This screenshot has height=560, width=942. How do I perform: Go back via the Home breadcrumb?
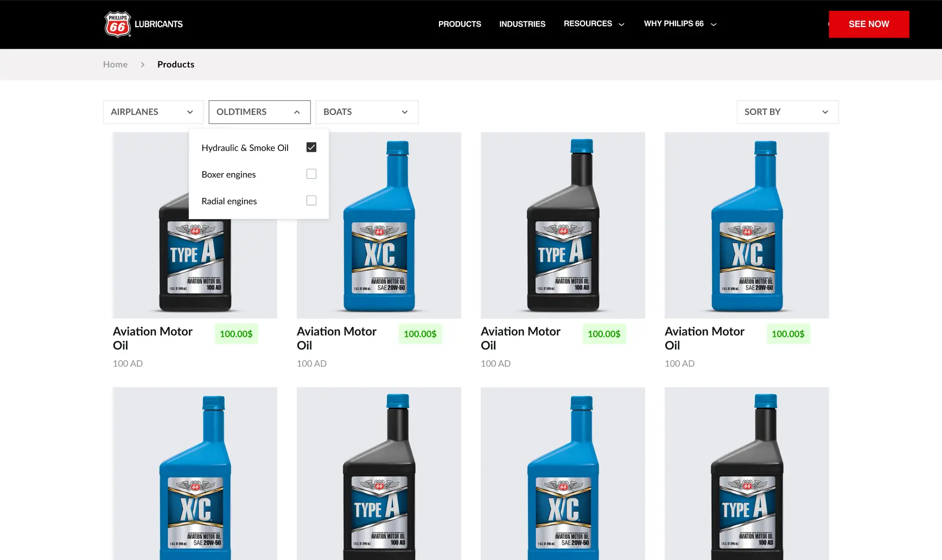(115, 64)
